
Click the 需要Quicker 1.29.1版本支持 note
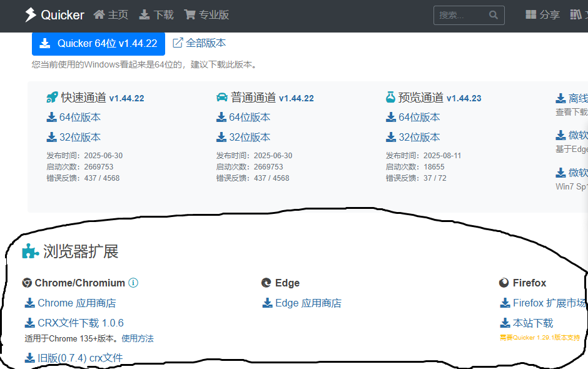coord(540,338)
